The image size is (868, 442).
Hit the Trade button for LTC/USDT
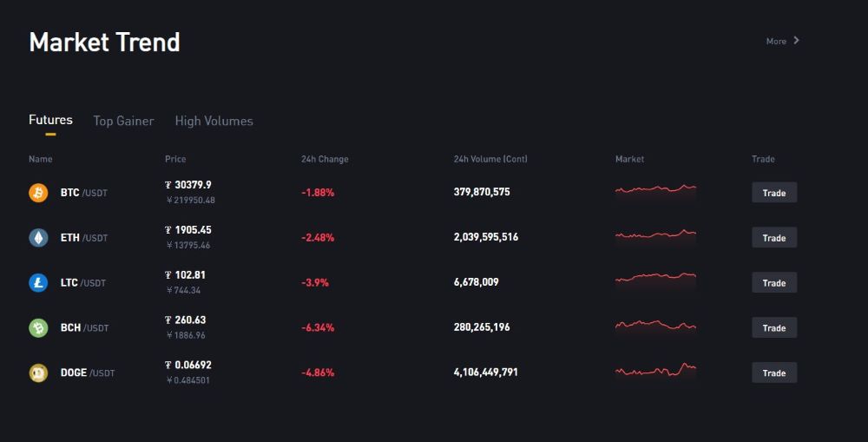click(773, 283)
